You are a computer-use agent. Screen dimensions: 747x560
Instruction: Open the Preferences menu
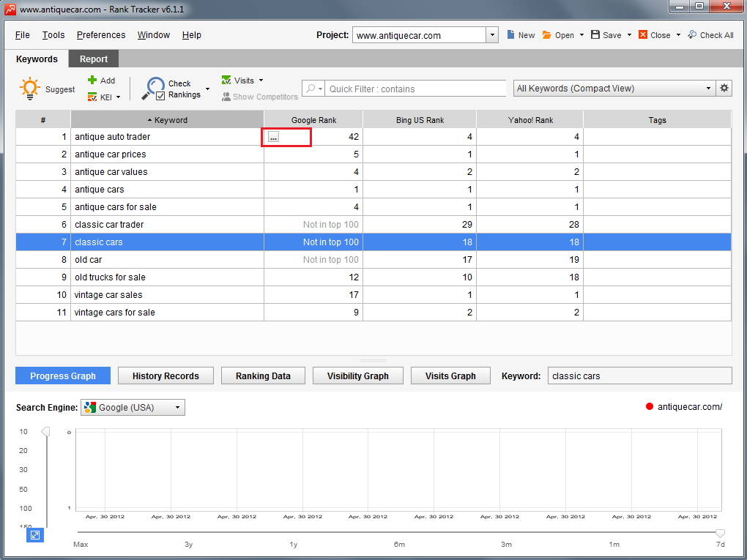point(101,34)
